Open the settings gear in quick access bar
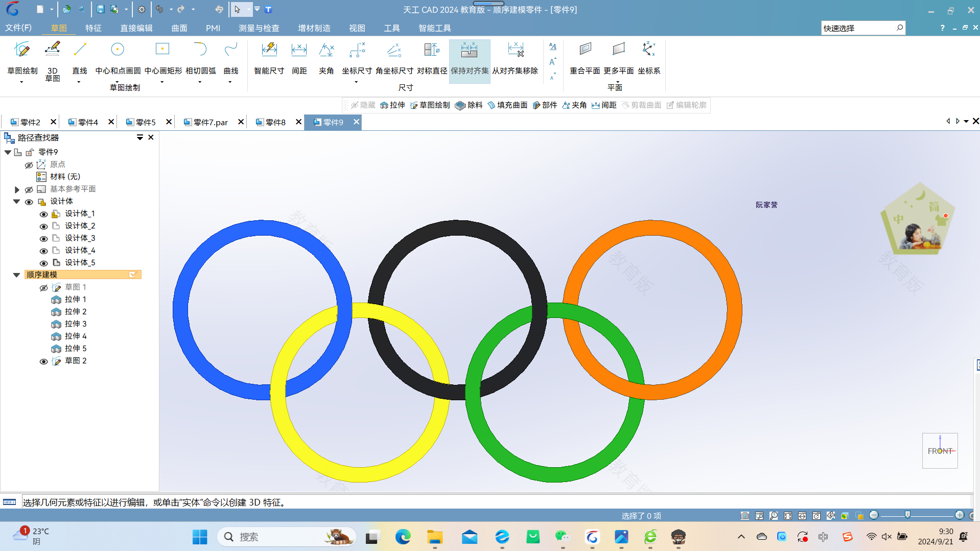The image size is (980, 551). [x=142, y=9]
